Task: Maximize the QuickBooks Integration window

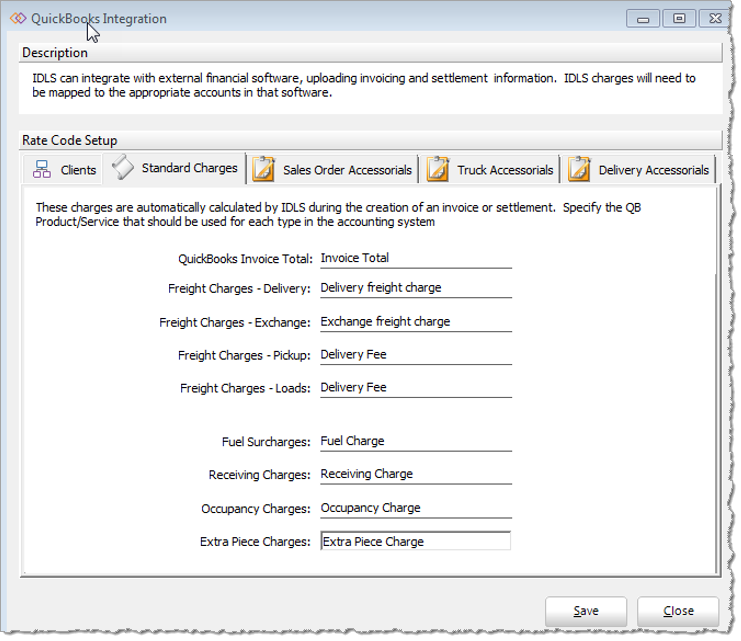Action: [679, 18]
